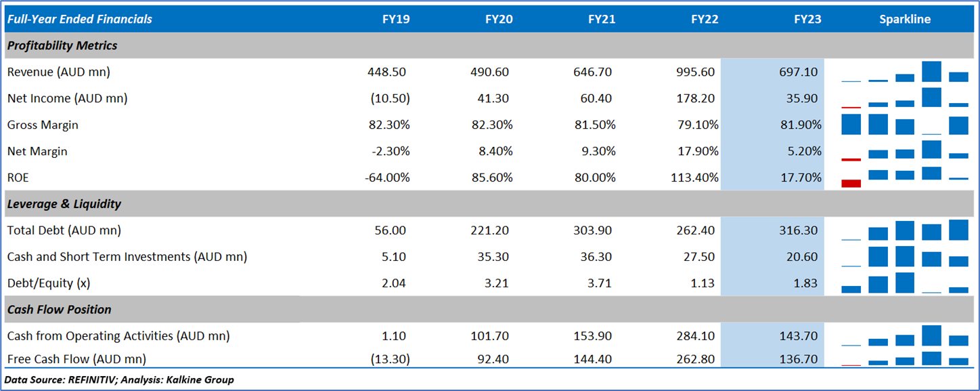This screenshot has width=980, height=391.
Task: Click the ROE sparkline chart
Action: [905, 178]
